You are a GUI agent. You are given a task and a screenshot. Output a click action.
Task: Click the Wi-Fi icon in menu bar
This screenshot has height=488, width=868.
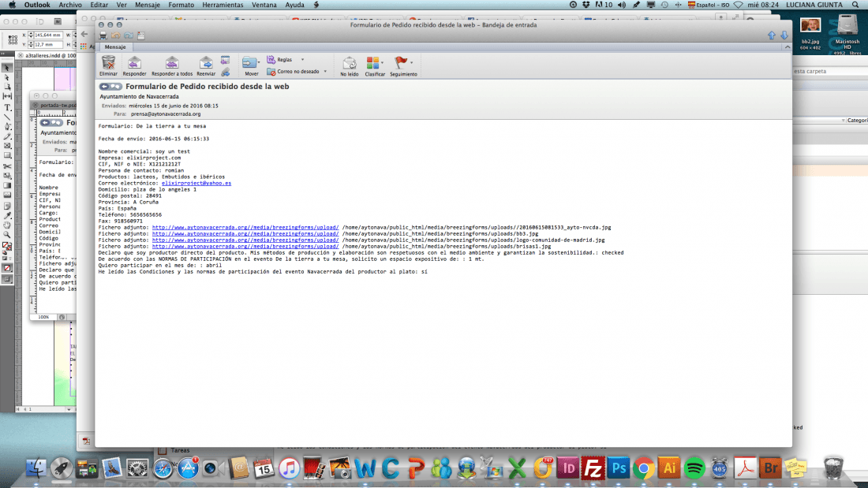point(739,5)
